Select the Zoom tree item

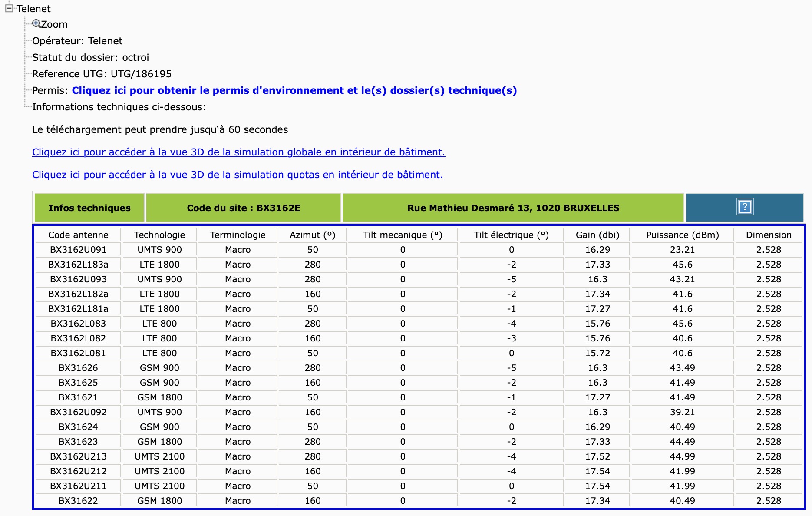[54, 24]
